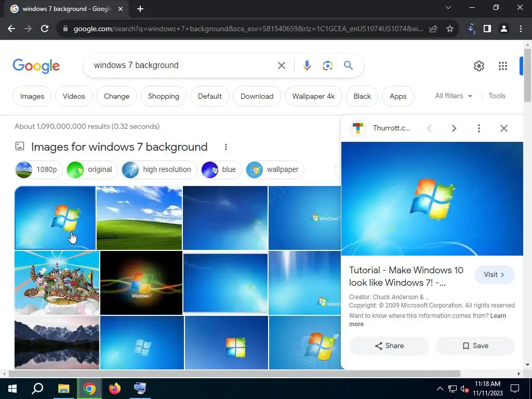Refine images with high resolution chip
This screenshot has height=399, width=532.
pyautogui.click(x=159, y=170)
